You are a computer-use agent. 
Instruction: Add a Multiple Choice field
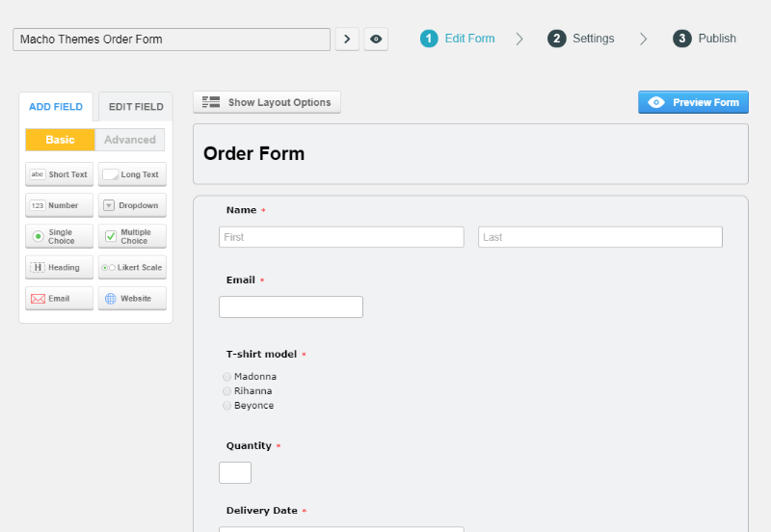pyautogui.click(x=132, y=236)
